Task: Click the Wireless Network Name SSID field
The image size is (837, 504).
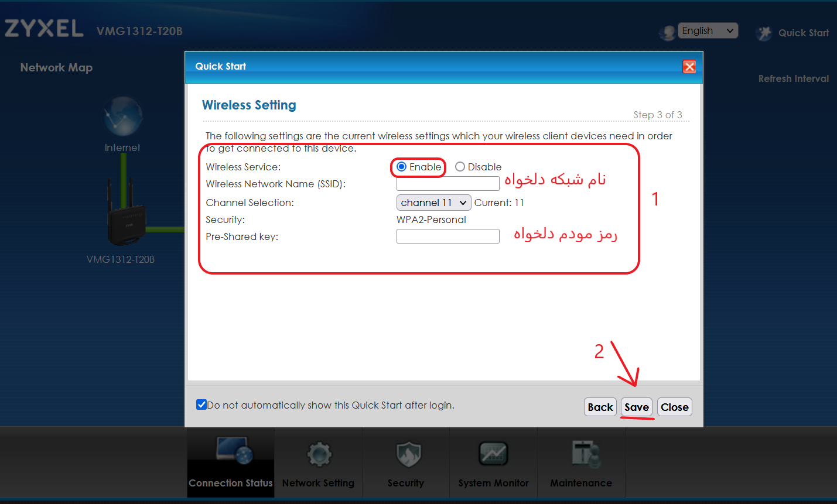Action: pos(448,184)
